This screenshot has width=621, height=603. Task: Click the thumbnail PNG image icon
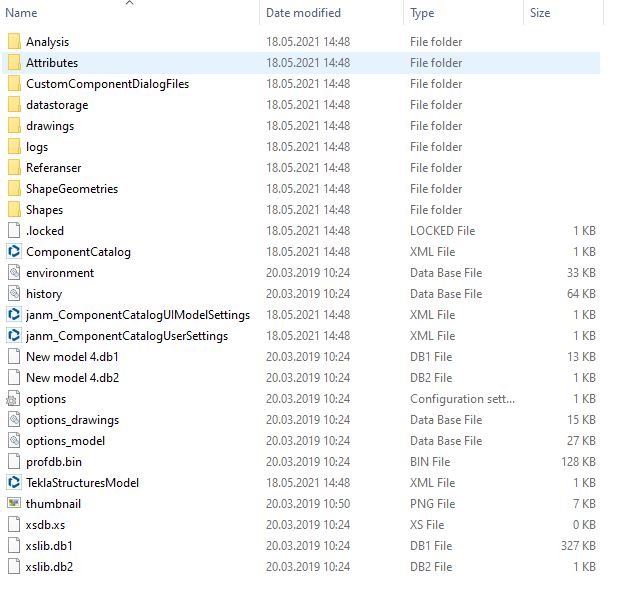point(14,503)
